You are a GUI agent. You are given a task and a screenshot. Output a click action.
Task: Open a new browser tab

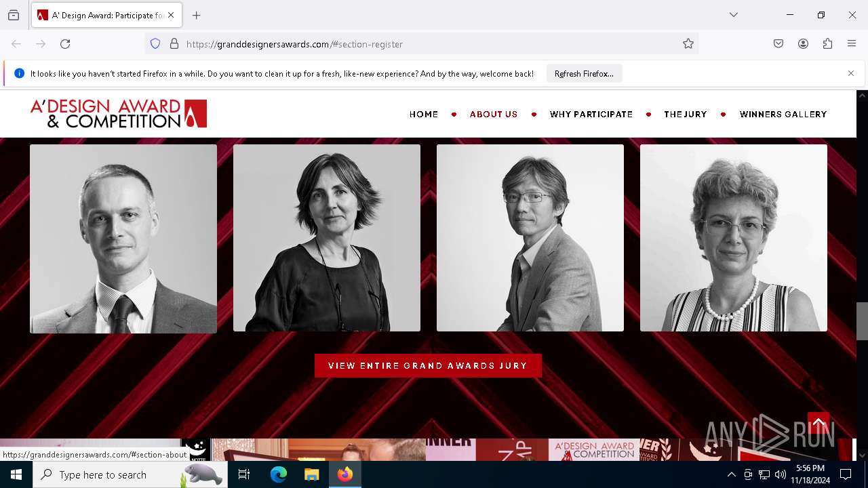point(197,15)
